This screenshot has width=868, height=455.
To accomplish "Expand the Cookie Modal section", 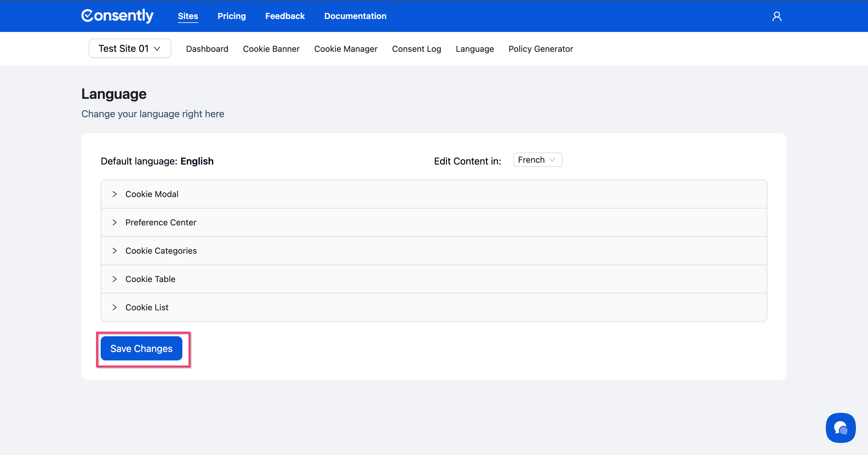I will [152, 194].
